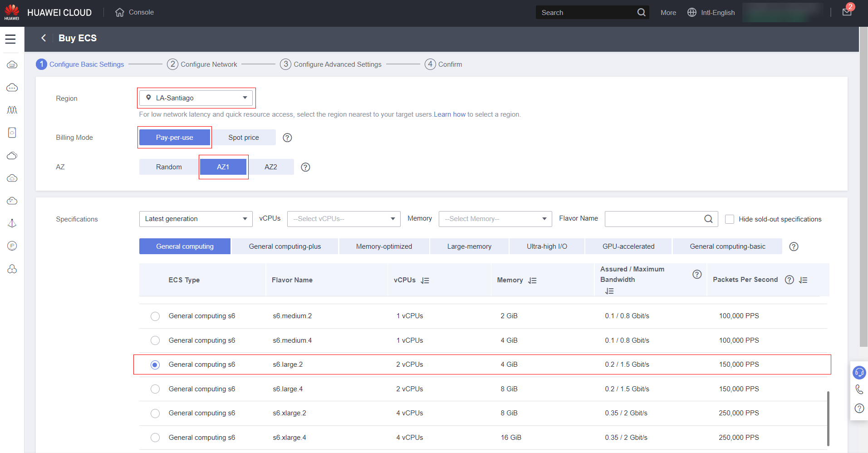The image size is (868, 453).
Task: Open the mail notifications icon
Action: 847,12
